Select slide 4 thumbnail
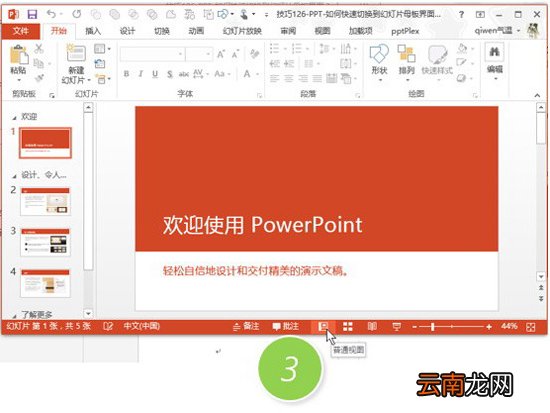Image resolution: width=550 pixels, height=413 pixels. tap(45, 283)
